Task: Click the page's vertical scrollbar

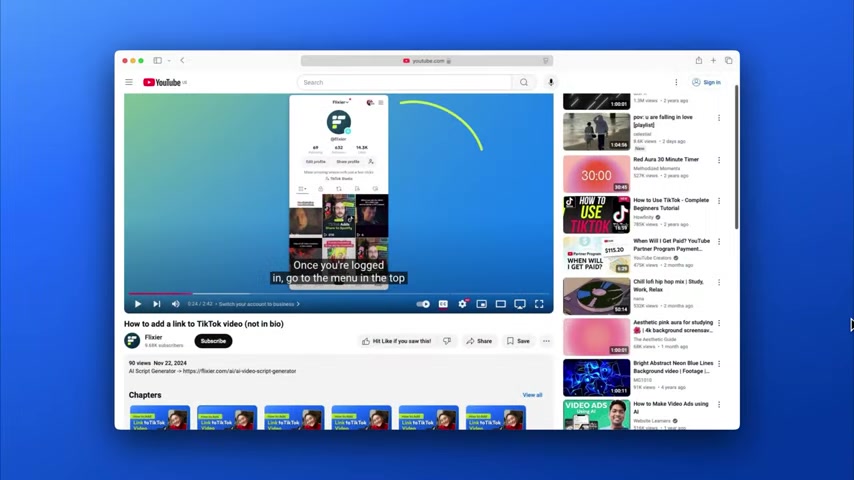Action: [x=736, y=157]
